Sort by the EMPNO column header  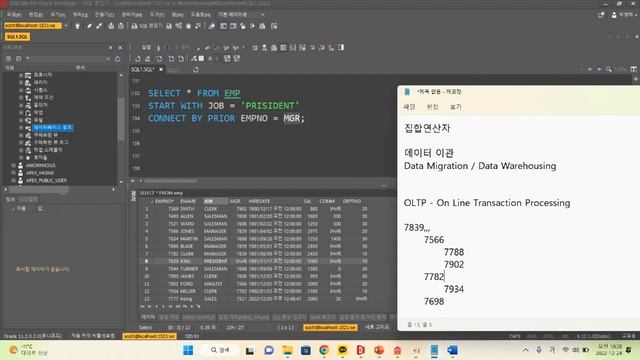pos(164,201)
